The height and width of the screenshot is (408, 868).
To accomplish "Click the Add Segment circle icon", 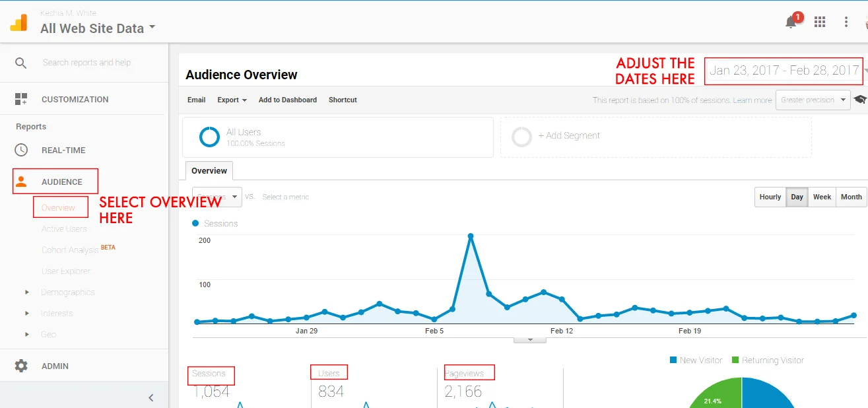I will coord(522,137).
